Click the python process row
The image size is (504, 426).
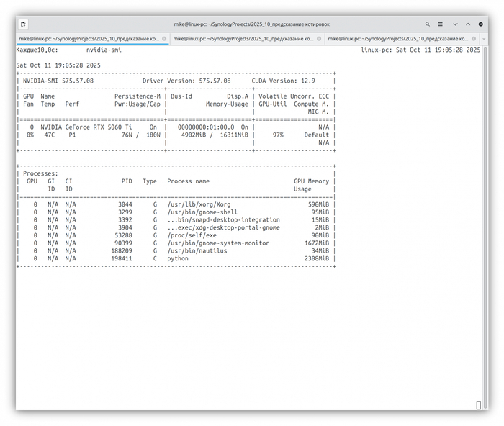[177, 258]
